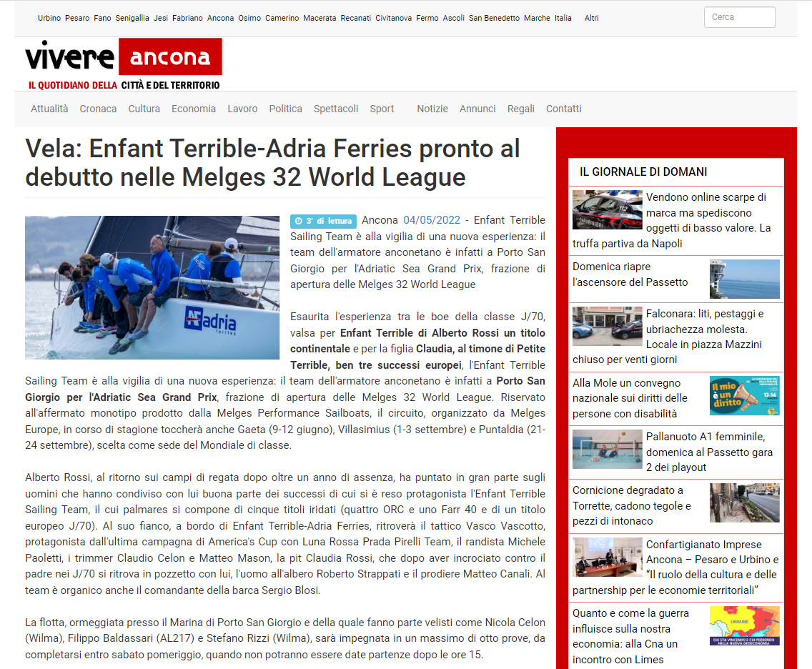Click the Ukraine map thumbnail
This screenshot has height=669, width=812.
745,625
